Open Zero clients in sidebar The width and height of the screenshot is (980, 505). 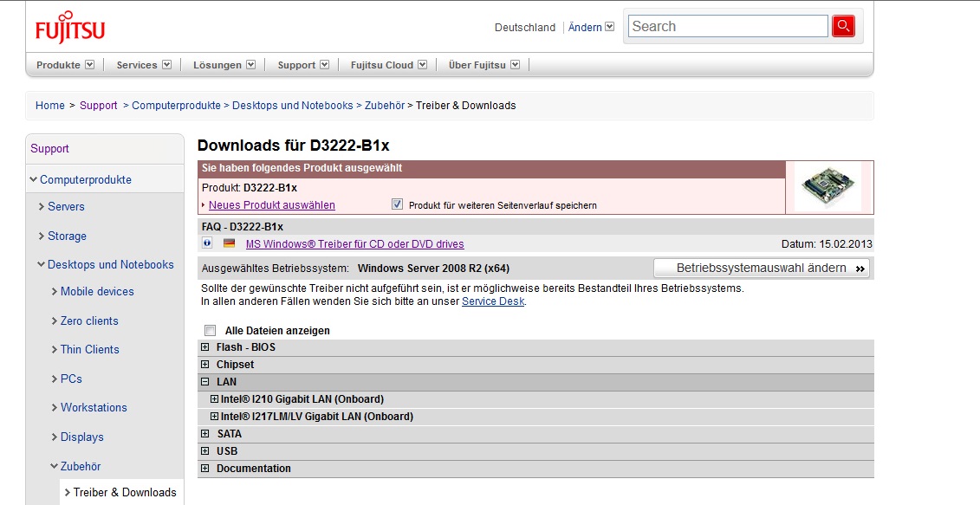click(x=89, y=321)
